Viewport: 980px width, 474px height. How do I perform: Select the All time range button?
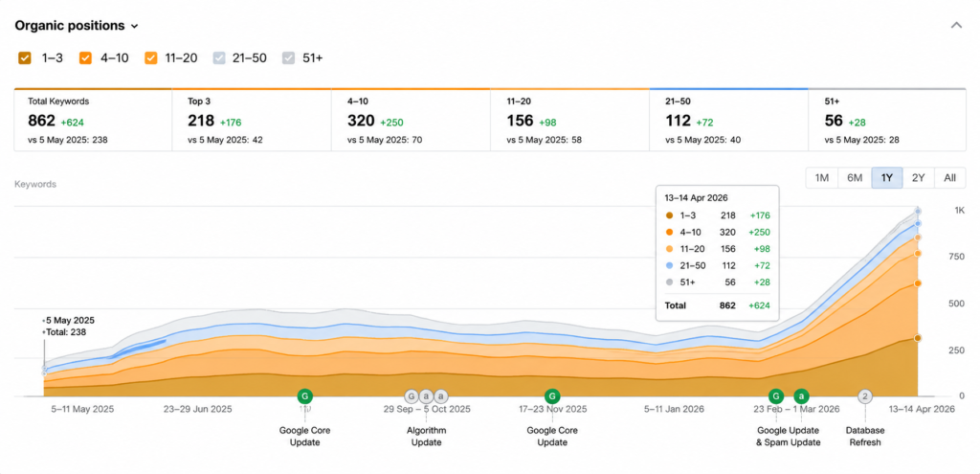point(950,177)
